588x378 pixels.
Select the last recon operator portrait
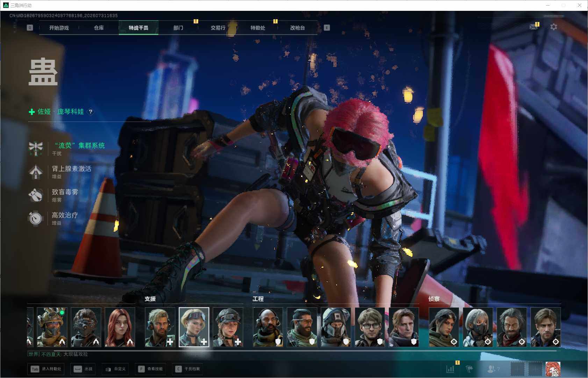(x=546, y=327)
